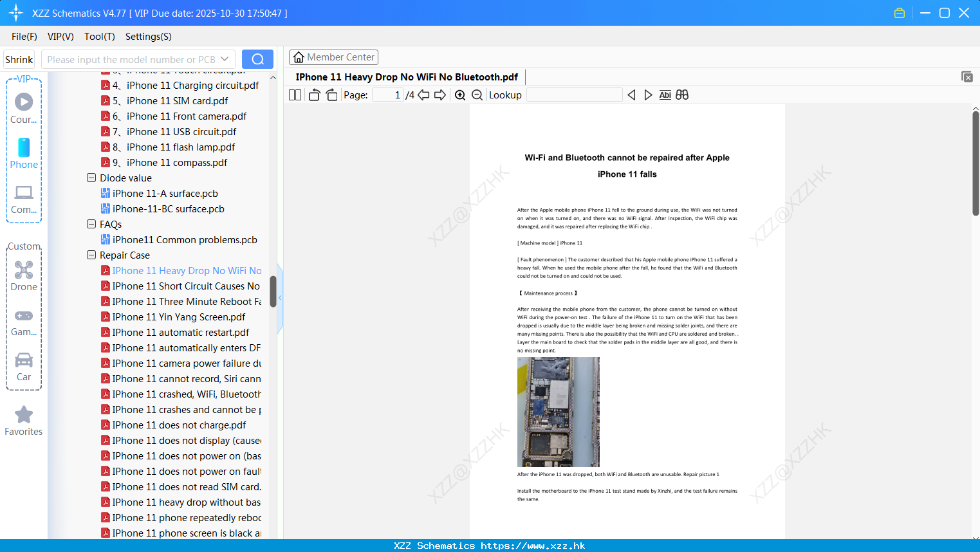Open iPhone 11 flash lamp.pdf
Image resolution: width=980 pixels, height=552 pixels.
(x=168, y=147)
